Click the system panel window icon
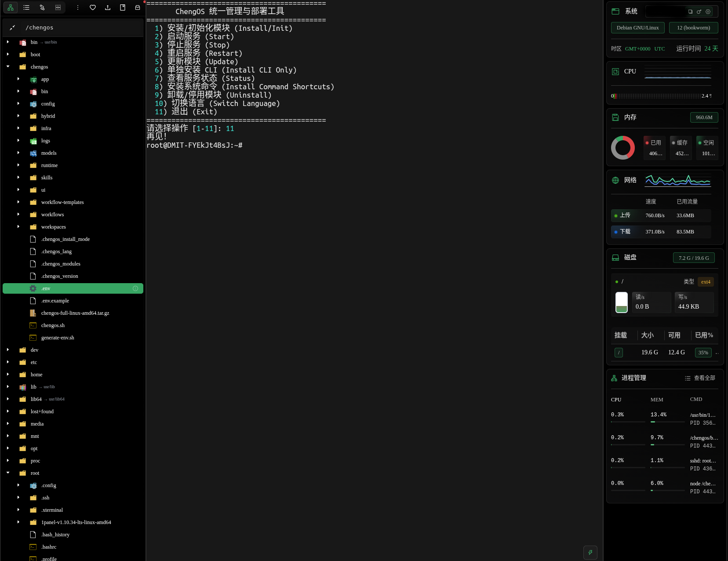Viewport: 728px width, 561px height. pos(615,11)
